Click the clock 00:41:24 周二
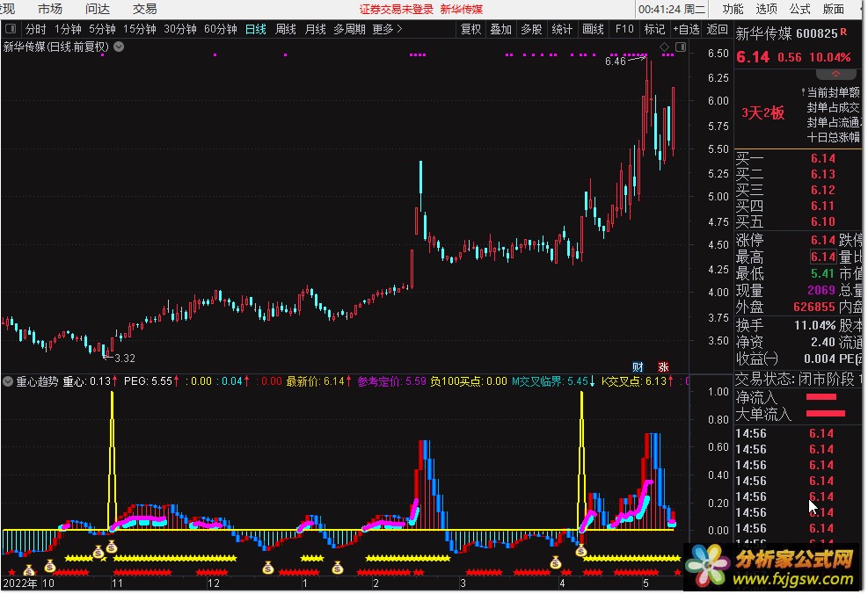The width and height of the screenshot is (868, 594). pos(672,10)
